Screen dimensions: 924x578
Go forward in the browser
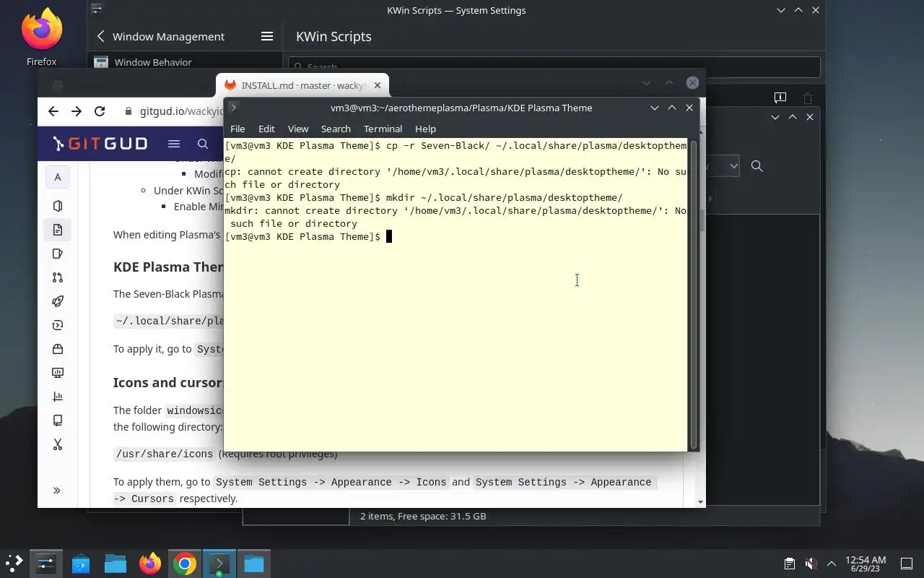(x=77, y=111)
